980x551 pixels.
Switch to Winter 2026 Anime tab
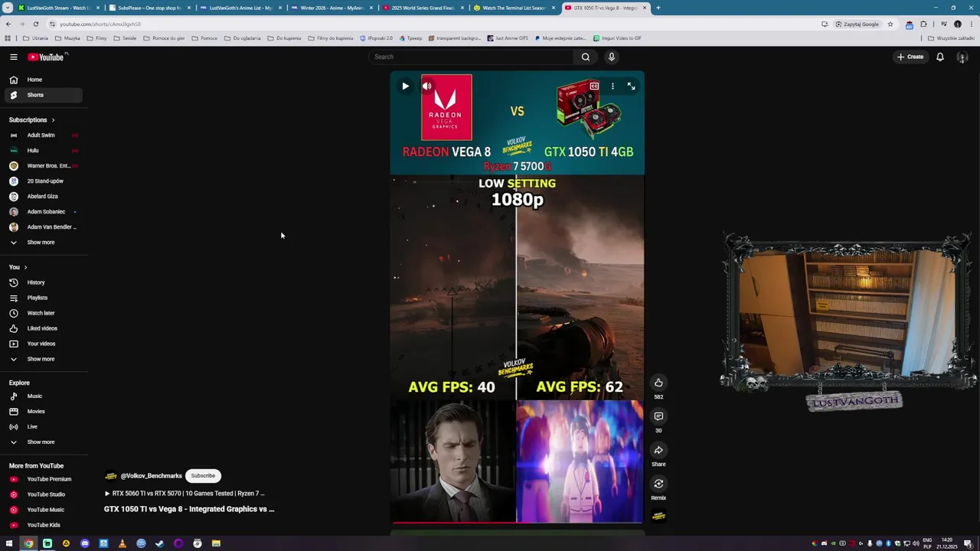coord(332,8)
